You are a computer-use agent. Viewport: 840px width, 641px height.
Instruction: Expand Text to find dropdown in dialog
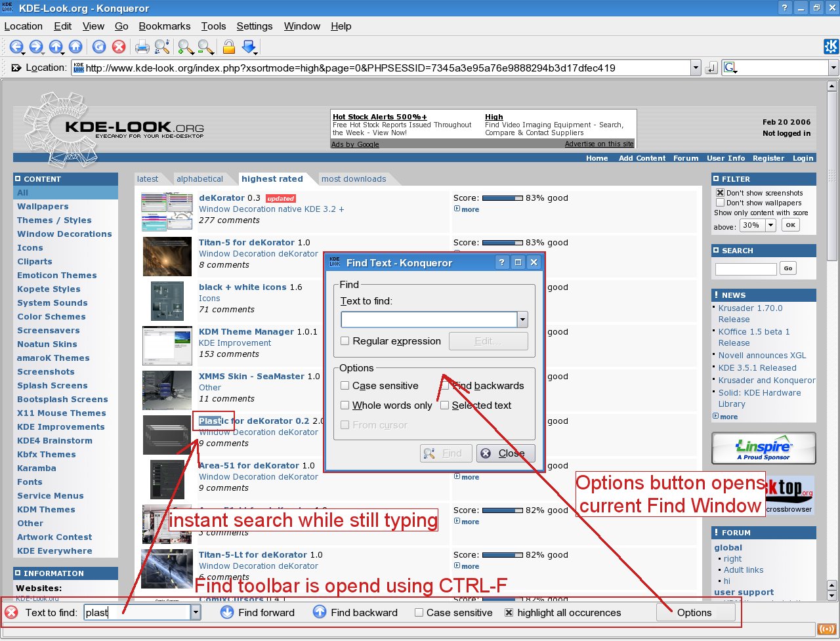click(x=523, y=320)
